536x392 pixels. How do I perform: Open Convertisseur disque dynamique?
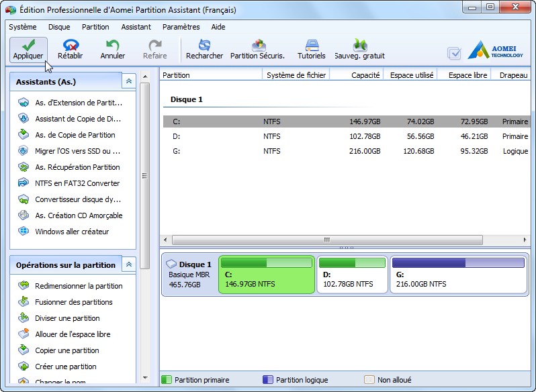[71, 199]
